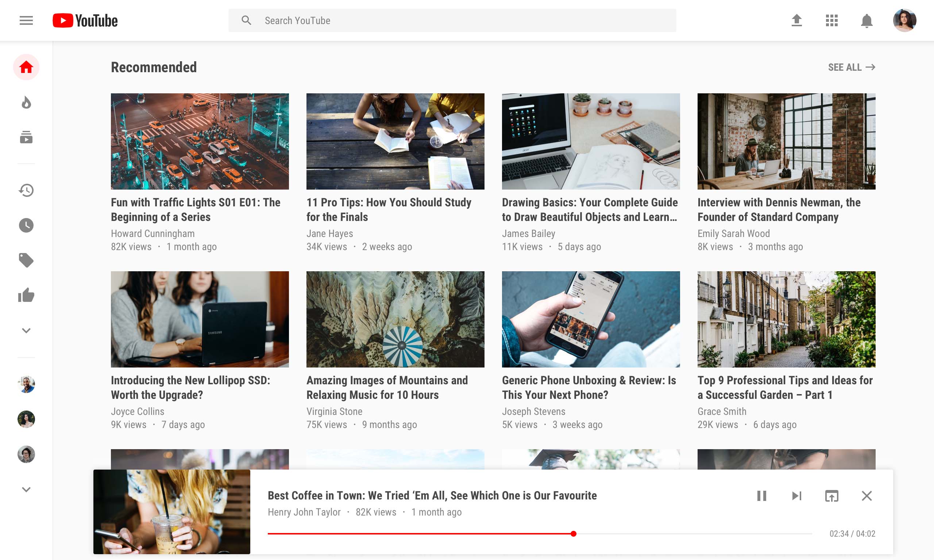Open the hamburger menu
The height and width of the screenshot is (560, 934).
coord(26,20)
